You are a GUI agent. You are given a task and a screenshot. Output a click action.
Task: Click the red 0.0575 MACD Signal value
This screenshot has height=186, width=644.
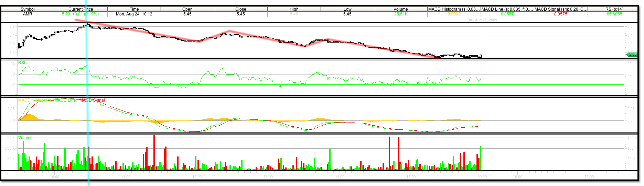560,14
